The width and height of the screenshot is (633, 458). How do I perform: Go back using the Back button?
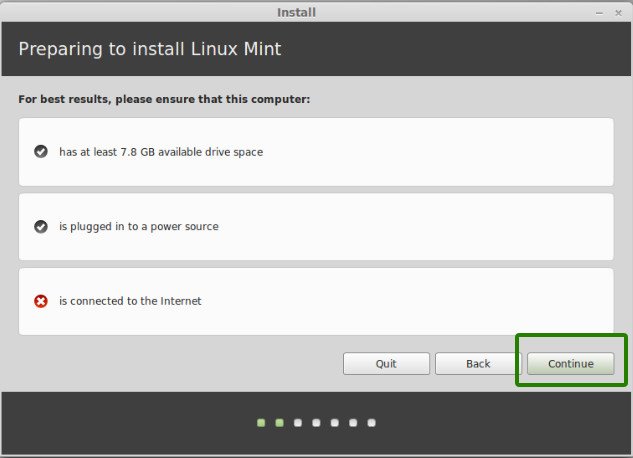(x=478, y=364)
